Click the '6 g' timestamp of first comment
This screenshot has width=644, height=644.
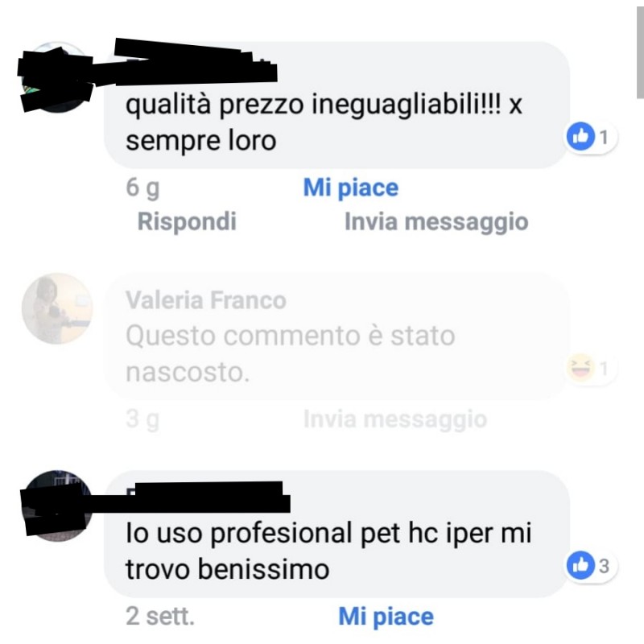142,188
